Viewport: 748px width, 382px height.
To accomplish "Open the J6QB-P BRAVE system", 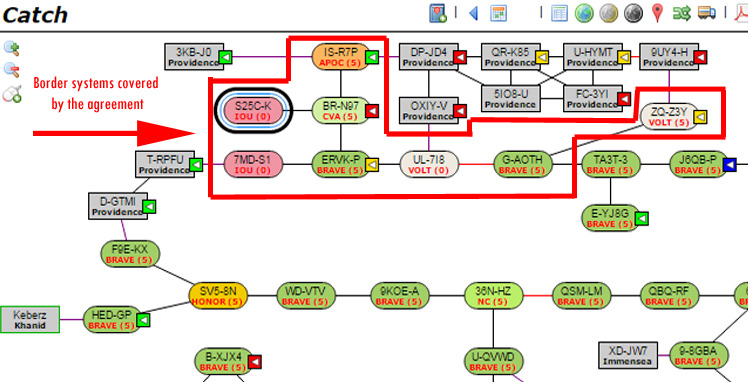I will [x=699, y=165].
